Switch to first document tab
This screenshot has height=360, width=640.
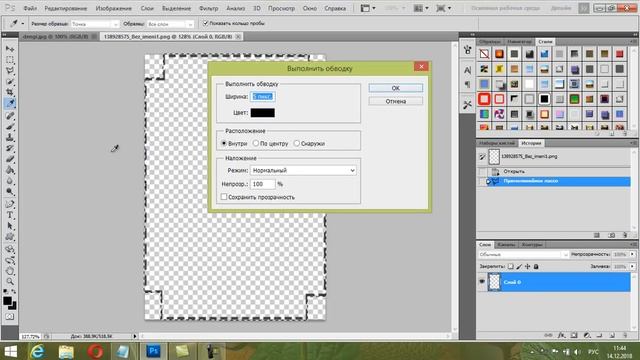click(x=59, y=36)
